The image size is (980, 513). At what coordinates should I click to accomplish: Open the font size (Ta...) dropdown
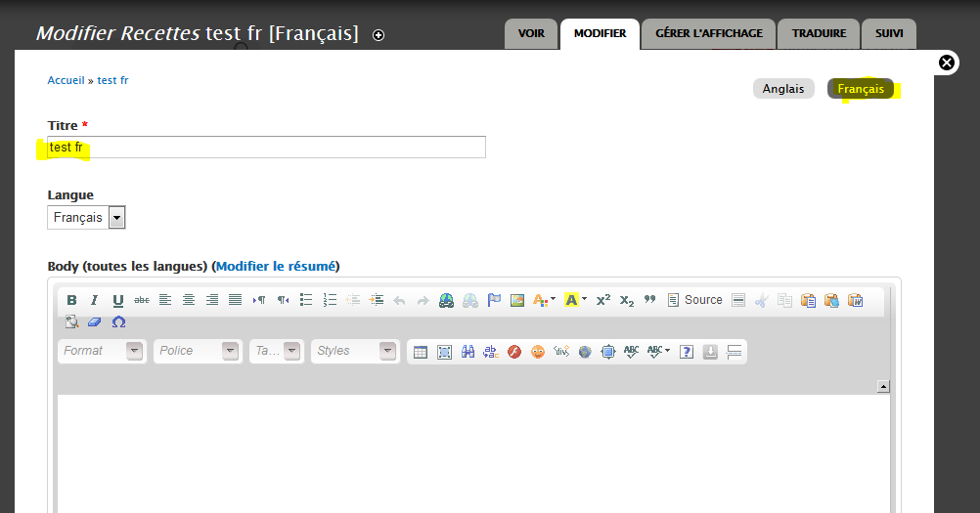click(x=276, y=352)
